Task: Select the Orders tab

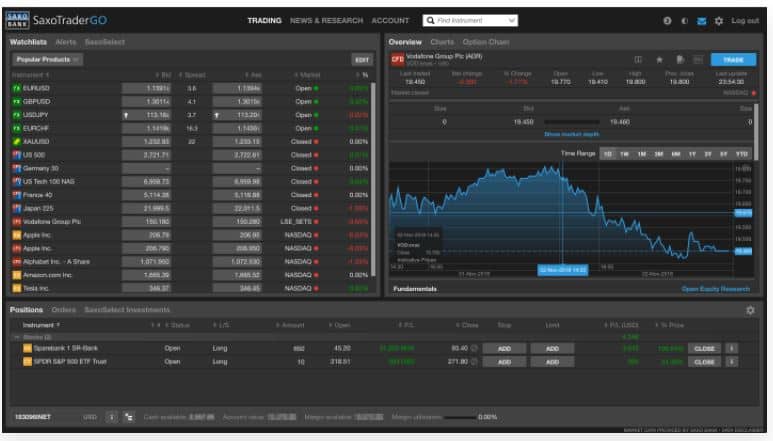Action: [64, 309]
